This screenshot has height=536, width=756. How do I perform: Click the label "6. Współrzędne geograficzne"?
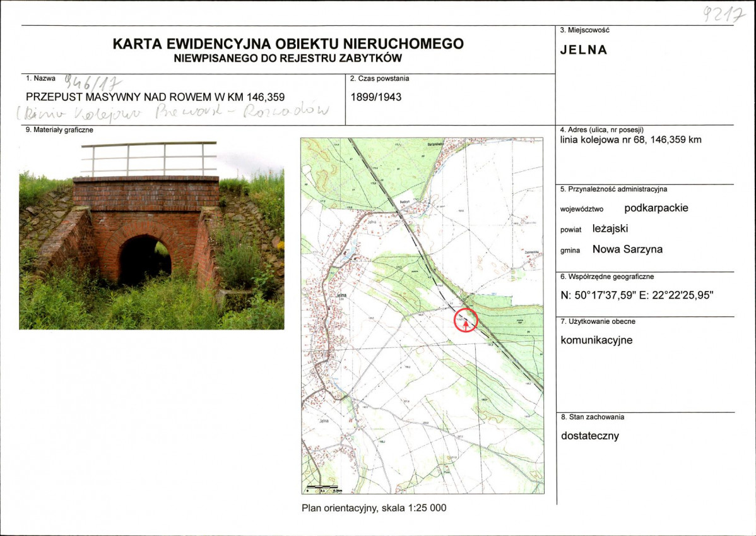(607, 277)
